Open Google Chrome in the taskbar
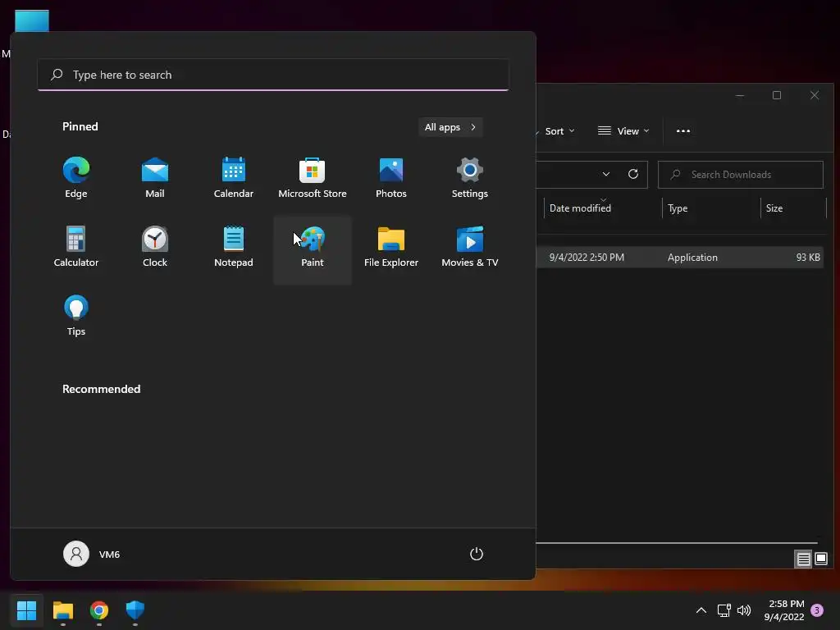This screenshot has height=630, width=840. point(99,610)
